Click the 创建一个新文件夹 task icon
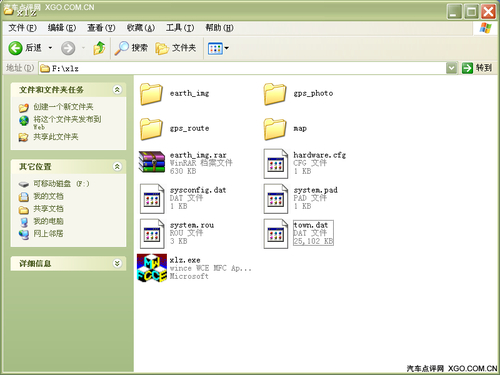 pyautogui.click(x=24, y=108)
